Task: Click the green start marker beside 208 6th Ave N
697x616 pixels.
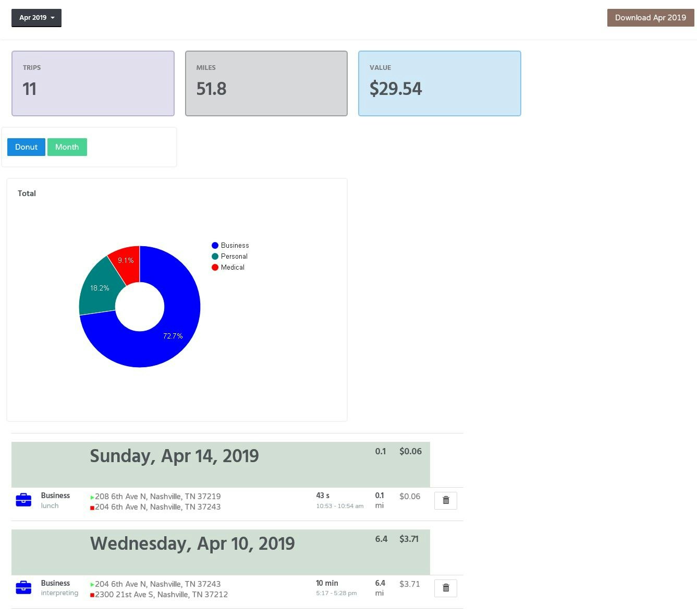Action: (92, 497)
